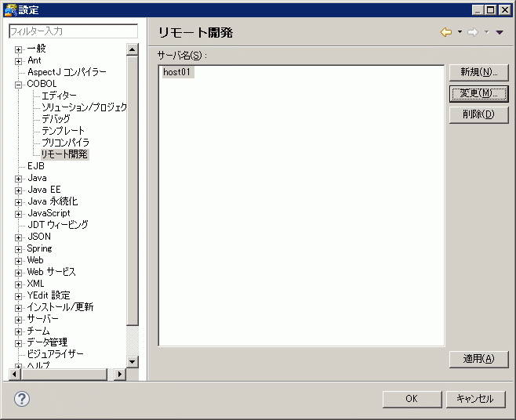The width and height of the screenshot is (516, 420).
Task: Click the キャンセル button
Action: [475, 399]
